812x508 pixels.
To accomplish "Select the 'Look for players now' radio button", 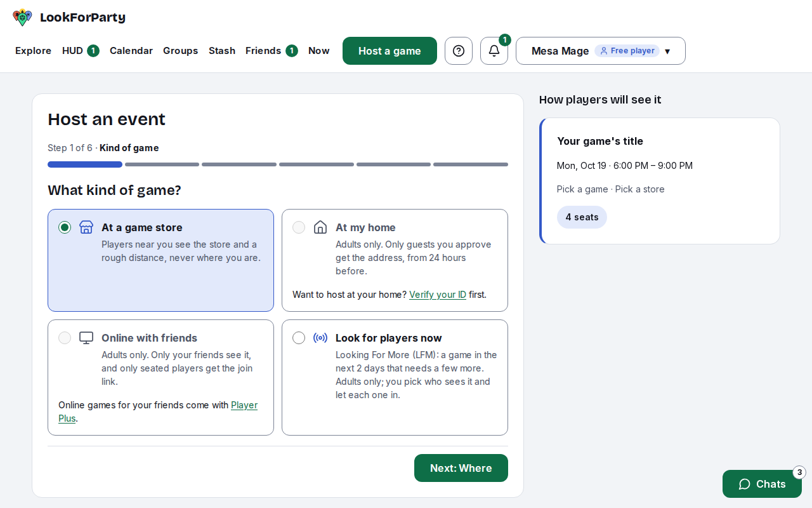I will point(299,338).
